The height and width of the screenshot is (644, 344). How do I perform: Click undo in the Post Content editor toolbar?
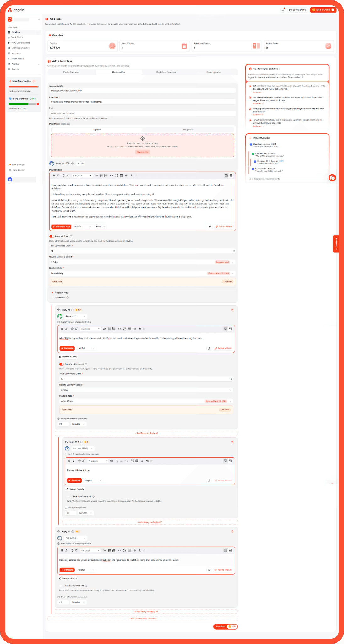click(x=132, y=175)
